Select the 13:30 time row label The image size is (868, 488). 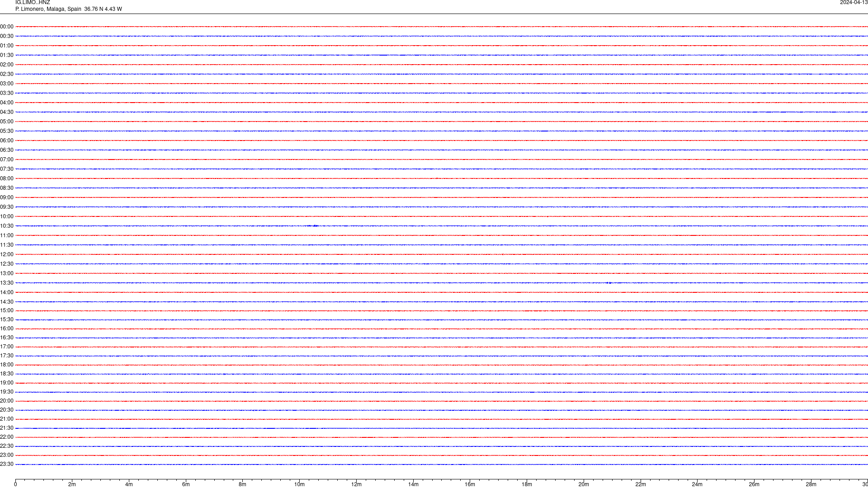7,283
